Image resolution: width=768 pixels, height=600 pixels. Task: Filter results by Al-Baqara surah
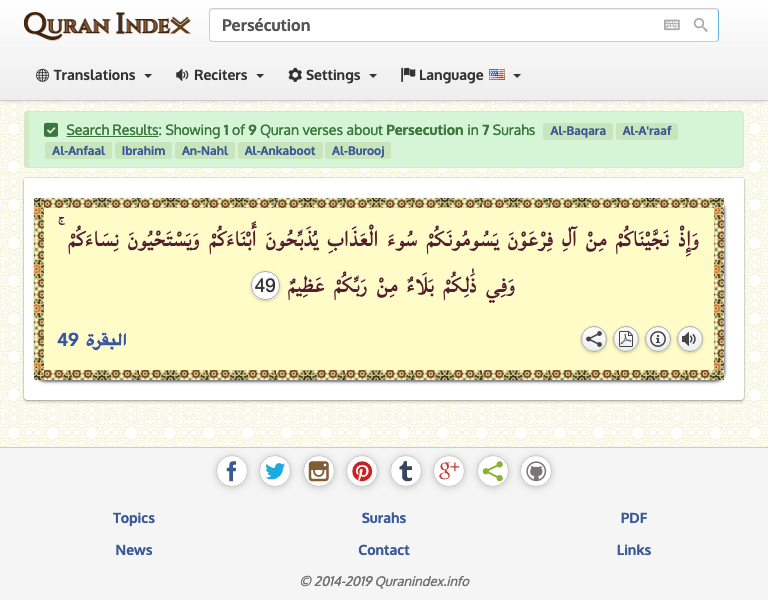[x=578, y=131]
